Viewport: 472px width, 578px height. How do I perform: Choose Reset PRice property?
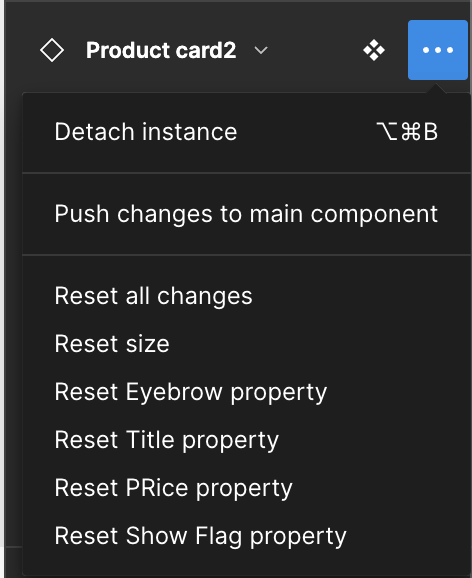coord(246,488)
